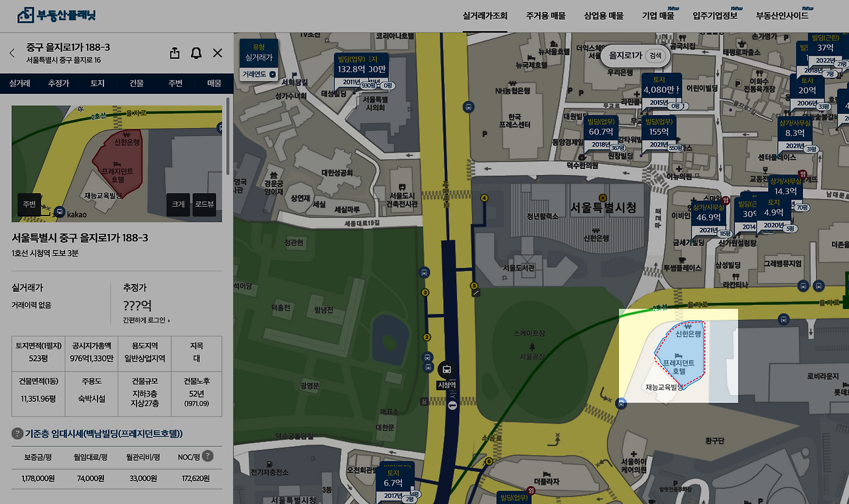Switch to the 매물 tab
This screenshot has width=849, height=504.
coord(214,84)
